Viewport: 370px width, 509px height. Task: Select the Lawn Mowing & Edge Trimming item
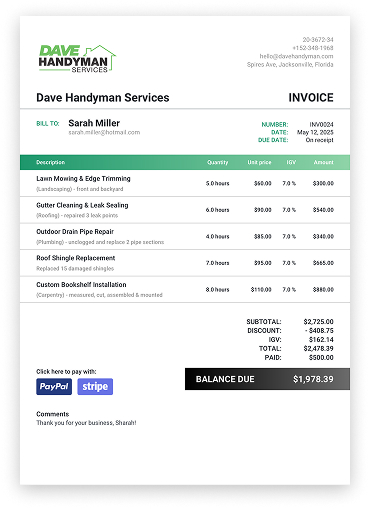click(x=83, y=179)
